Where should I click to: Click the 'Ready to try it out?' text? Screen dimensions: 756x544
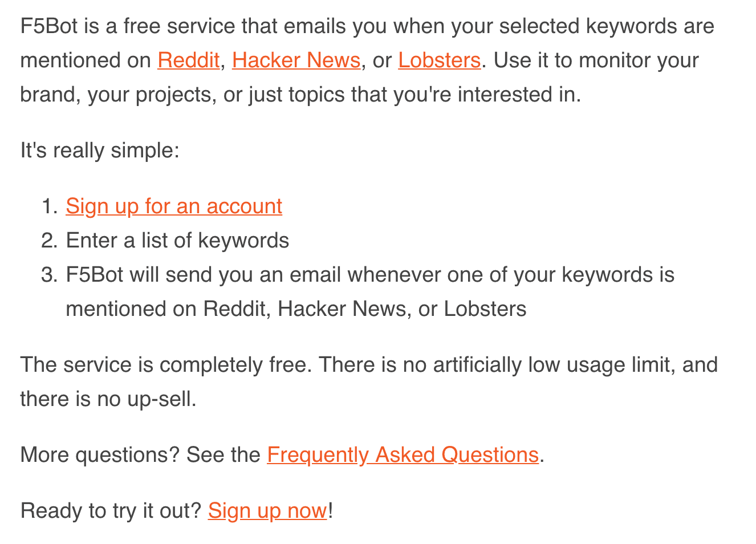coord(111,511)
